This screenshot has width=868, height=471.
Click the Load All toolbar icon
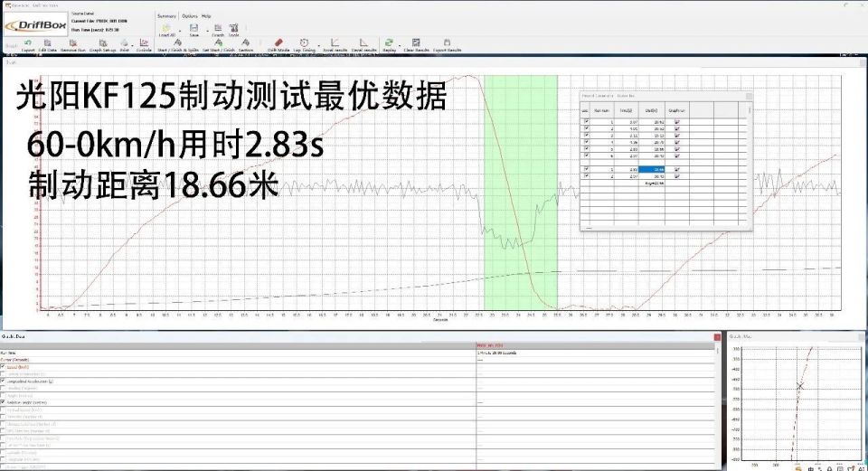[166, 28]
